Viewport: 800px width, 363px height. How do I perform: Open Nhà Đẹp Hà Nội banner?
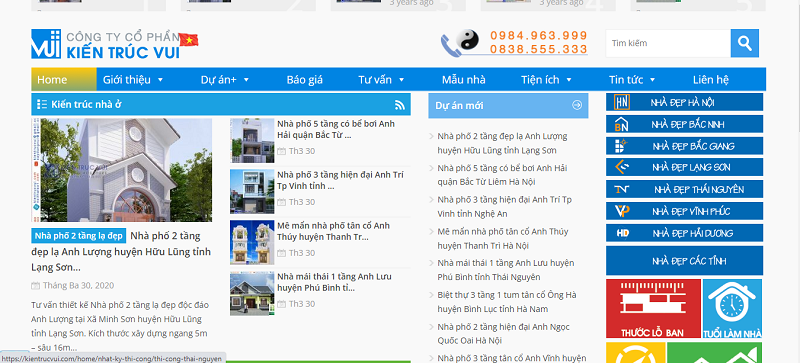684,102
